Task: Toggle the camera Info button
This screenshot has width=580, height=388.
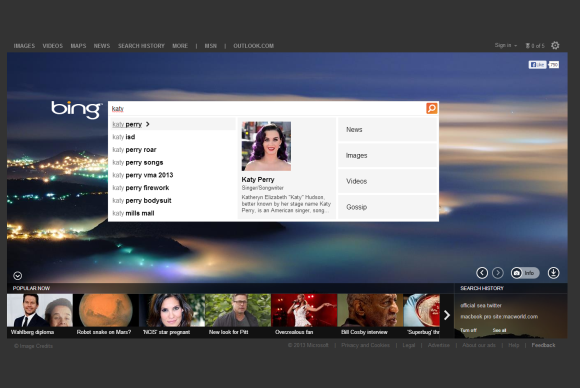Action: [x=525, y=273]
